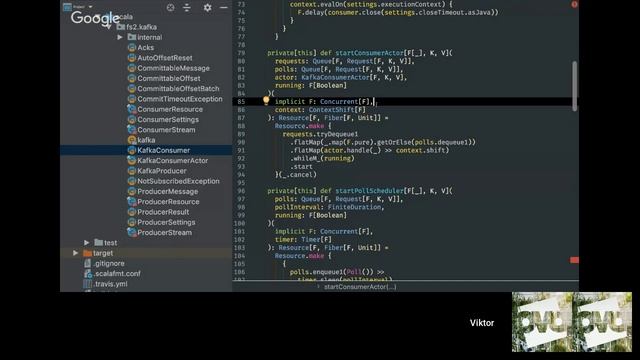Open the Acks class file
This screenshot has width=640, height=360.
[145, 47]
